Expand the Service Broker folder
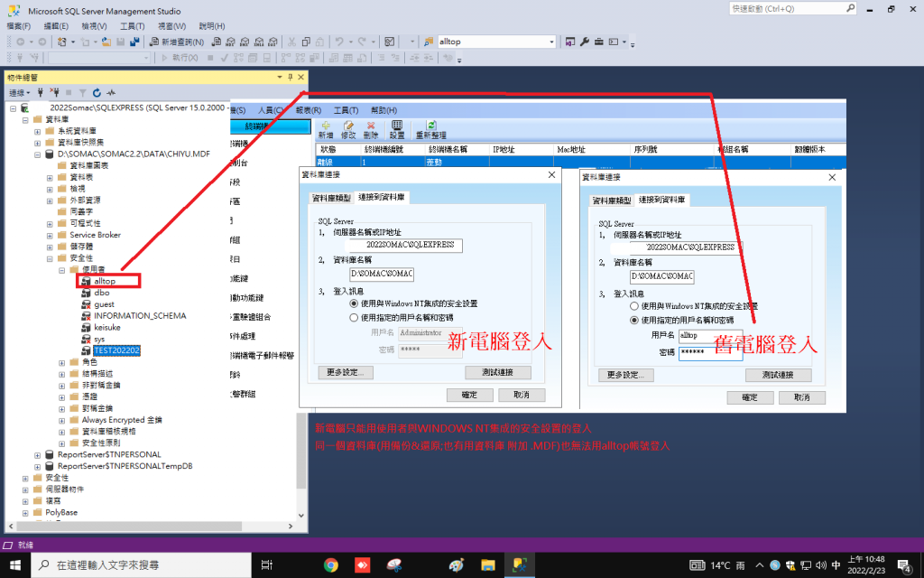The height and width of the screenshot is (578, 924). [50, 236]
